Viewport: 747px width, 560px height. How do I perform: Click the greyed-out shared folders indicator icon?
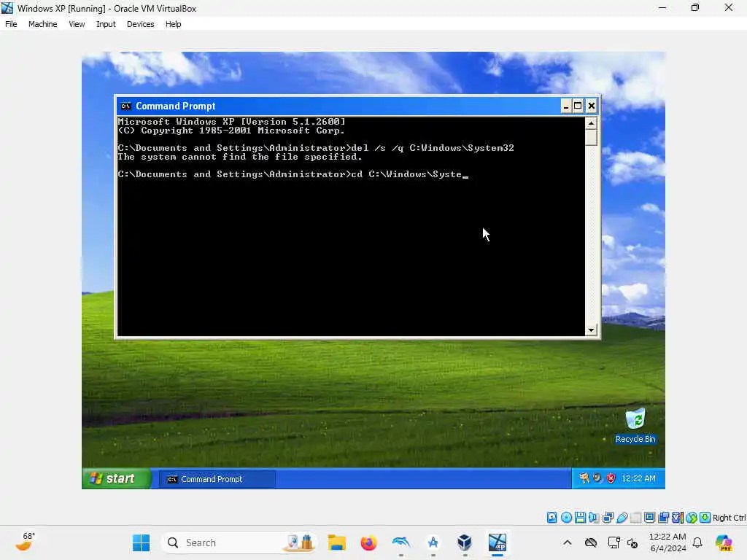coord(635,518)
